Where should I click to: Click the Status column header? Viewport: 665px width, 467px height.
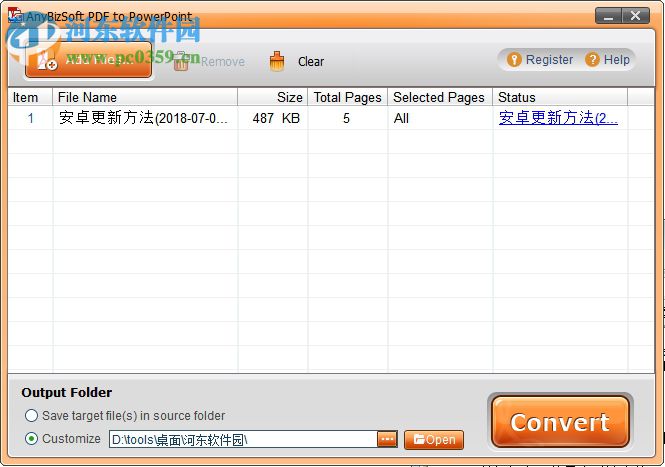(x=560, y=97)
